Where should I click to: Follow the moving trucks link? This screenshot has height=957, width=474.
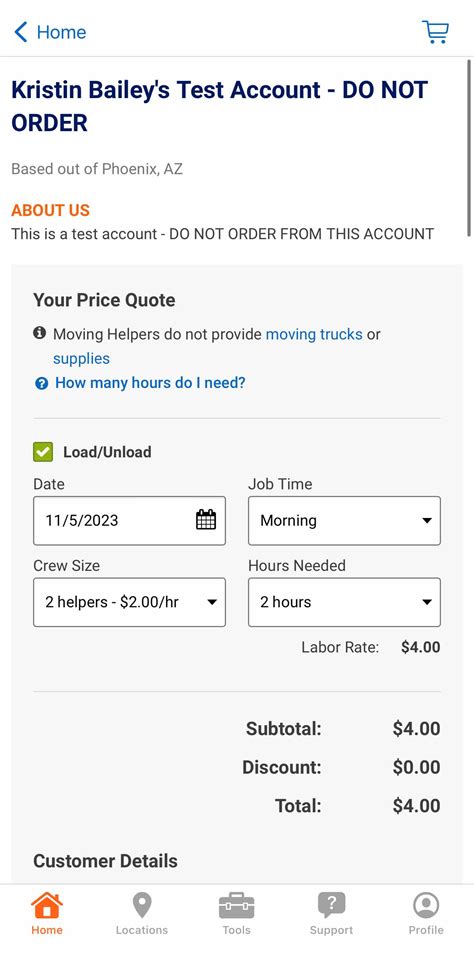314,334
